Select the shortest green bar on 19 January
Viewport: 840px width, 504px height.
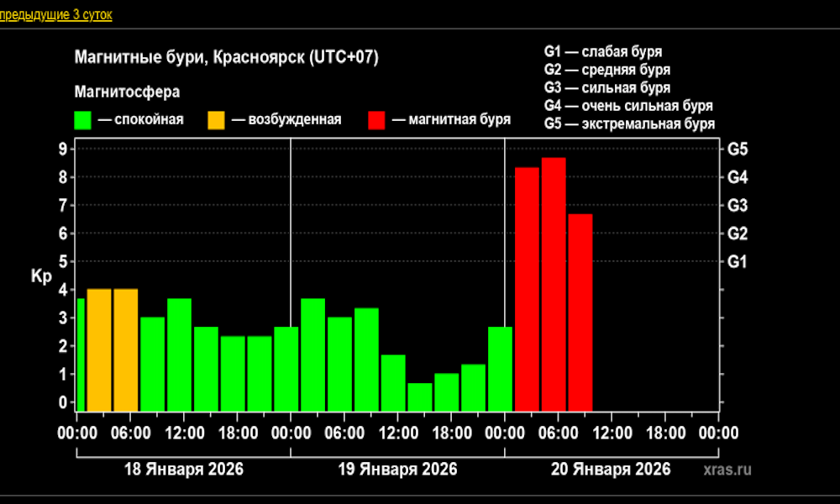(x=420, y=396)
